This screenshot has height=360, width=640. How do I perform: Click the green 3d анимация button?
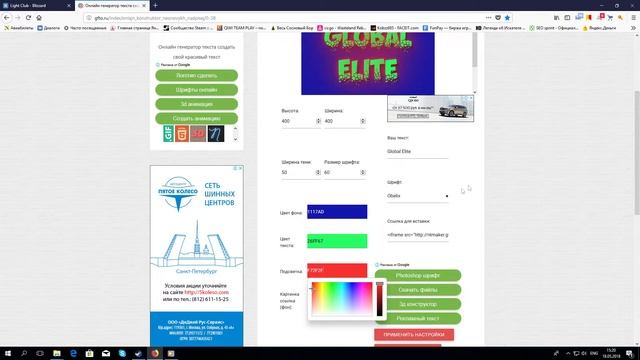pyautogui.click(x=196, y=104)
